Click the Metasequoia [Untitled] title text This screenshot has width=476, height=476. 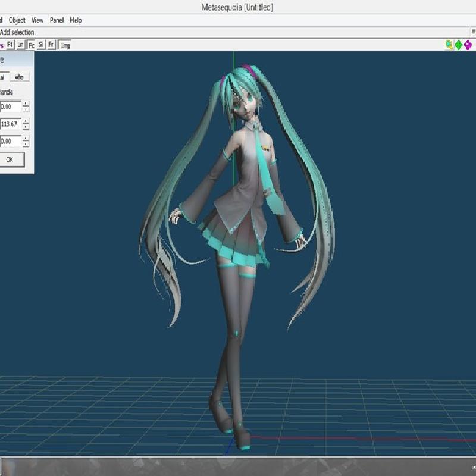237,7
